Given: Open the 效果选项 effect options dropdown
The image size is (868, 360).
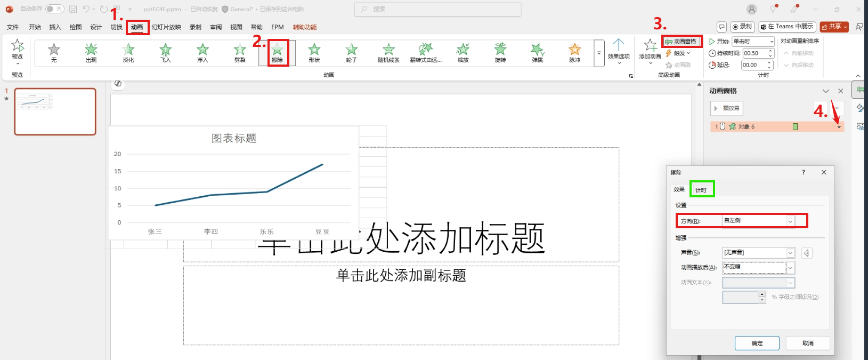Looking at the screenshot, I should 619,51.
